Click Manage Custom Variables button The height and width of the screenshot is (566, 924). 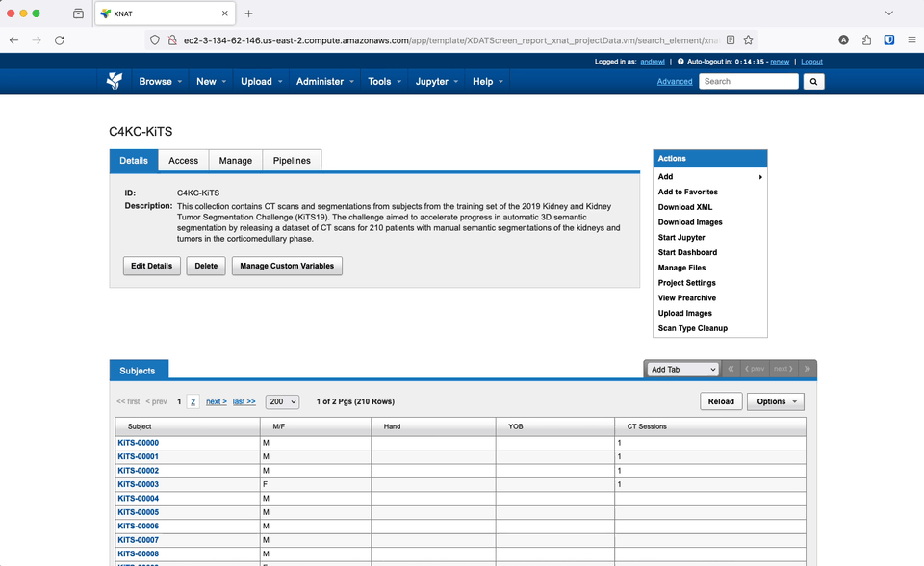287,266
